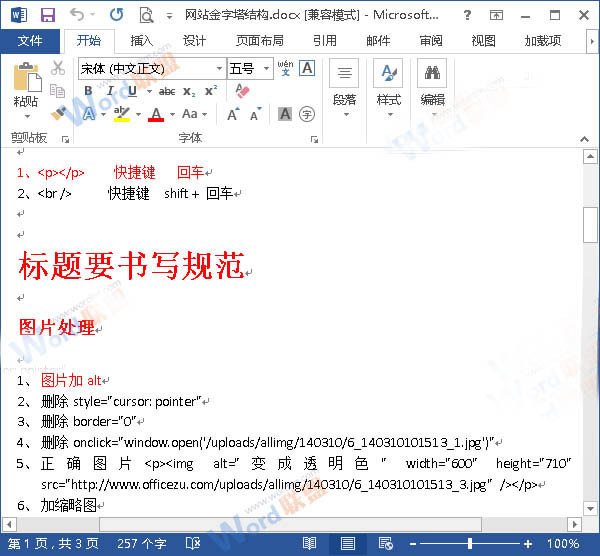Click the red font color swatch
The image size is (600, 556).
tap(155, 114)
